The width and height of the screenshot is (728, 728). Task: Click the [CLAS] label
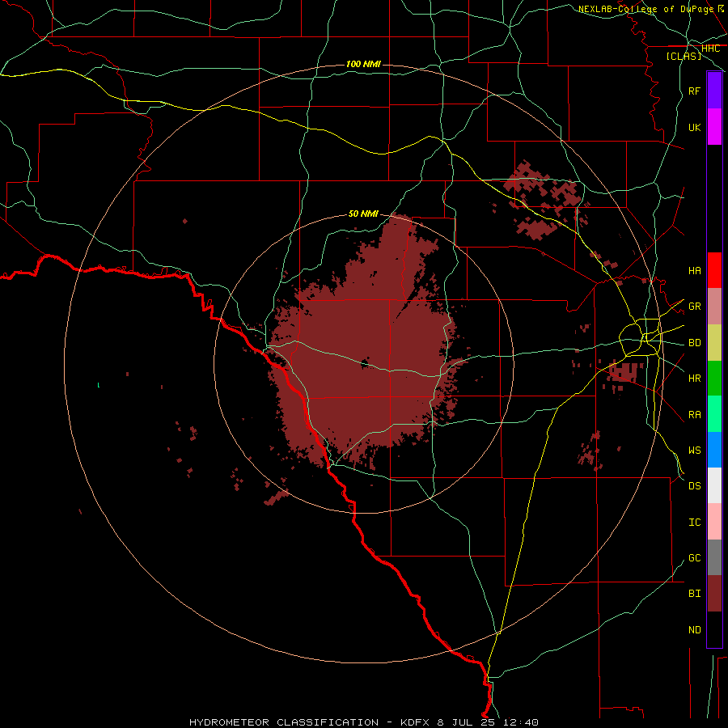pos(684,56)
